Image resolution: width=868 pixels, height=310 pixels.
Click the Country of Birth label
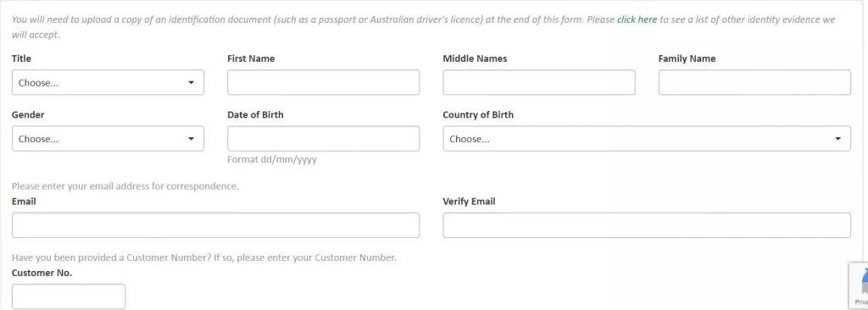tap(478, 115)
